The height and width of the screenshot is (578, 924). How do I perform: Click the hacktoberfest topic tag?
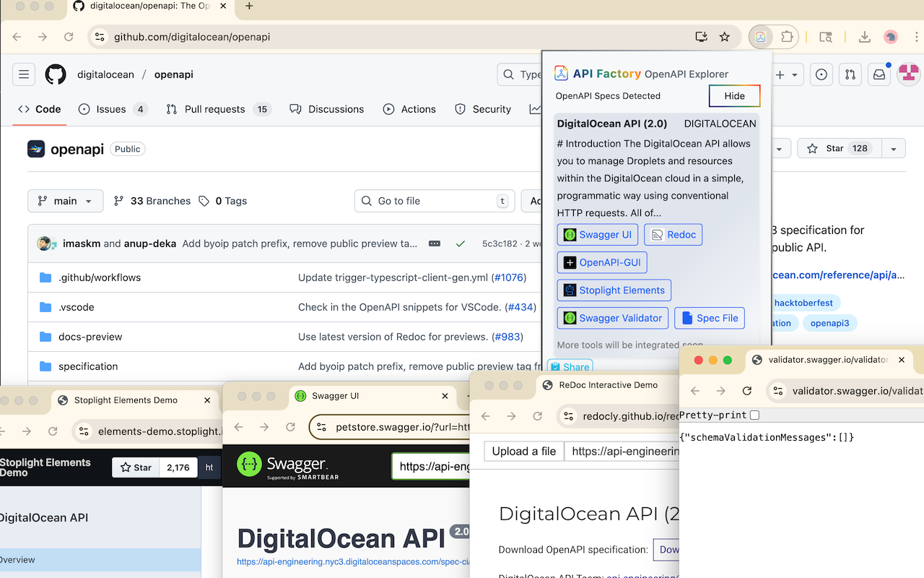(803, 303)
